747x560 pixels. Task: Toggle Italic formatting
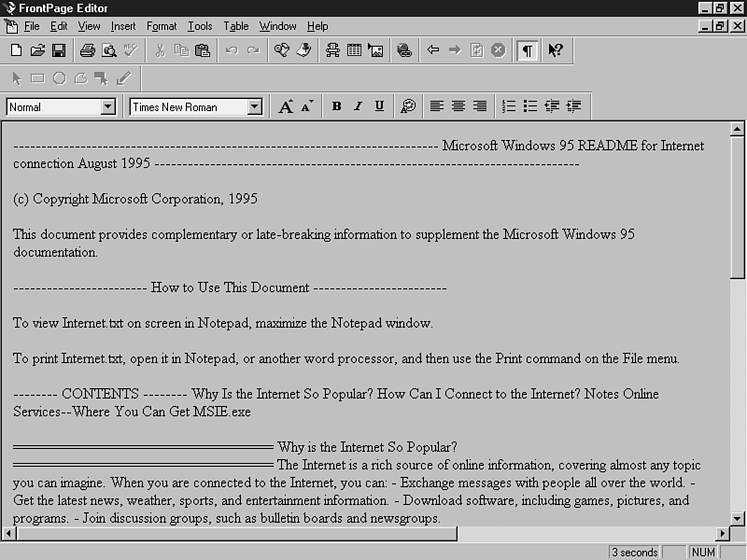coord(358,106)
